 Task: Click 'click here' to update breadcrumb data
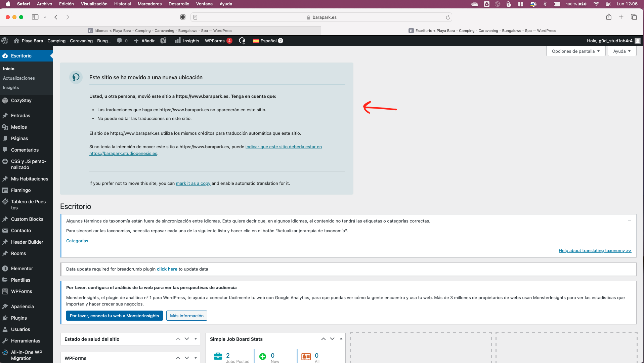coord(167,269)
